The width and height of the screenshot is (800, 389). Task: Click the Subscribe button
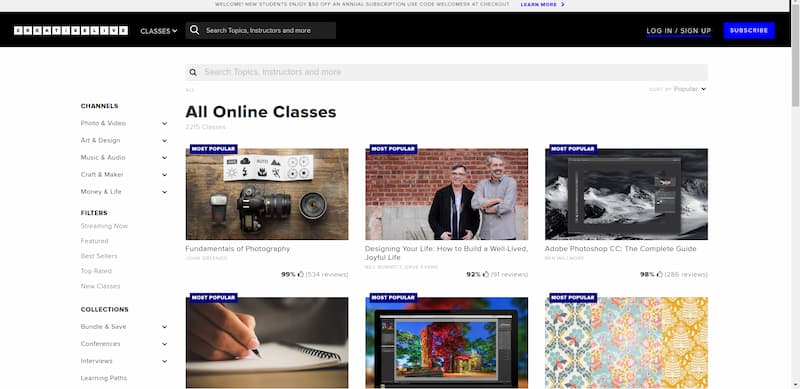point(749,31)
